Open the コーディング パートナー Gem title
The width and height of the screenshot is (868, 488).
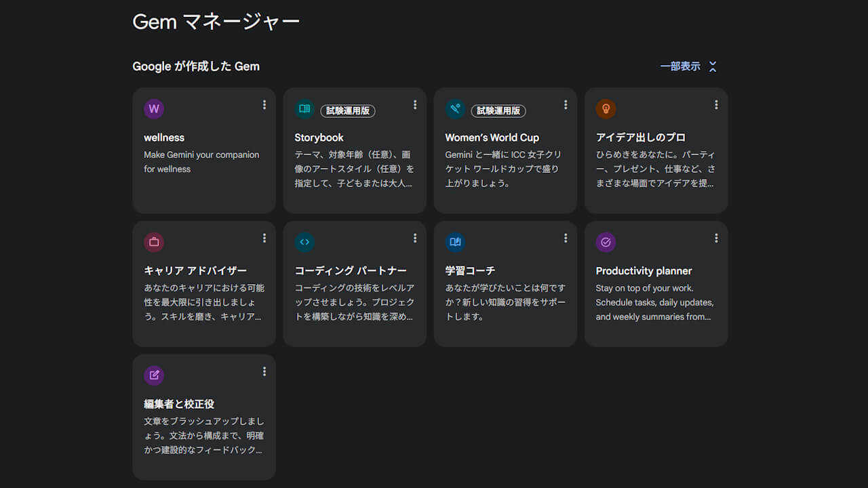click(x=351, y=271)
